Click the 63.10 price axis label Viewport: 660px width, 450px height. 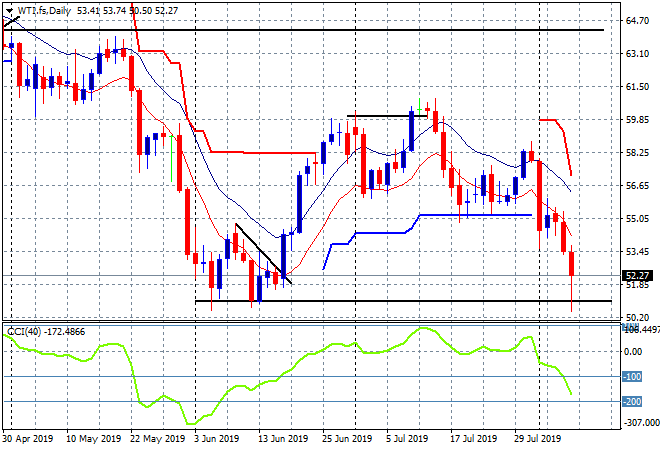pos(637,53)
